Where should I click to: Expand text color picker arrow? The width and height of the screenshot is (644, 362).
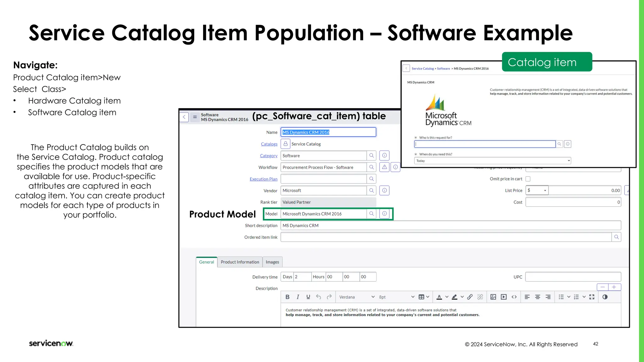(x=447, y=297)
